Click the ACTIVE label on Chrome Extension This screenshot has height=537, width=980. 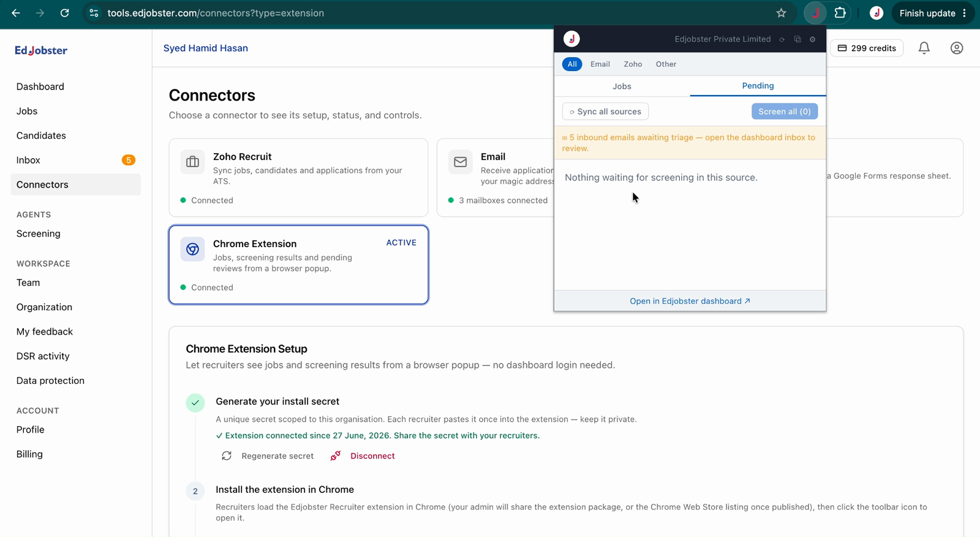tap(401, 243)
